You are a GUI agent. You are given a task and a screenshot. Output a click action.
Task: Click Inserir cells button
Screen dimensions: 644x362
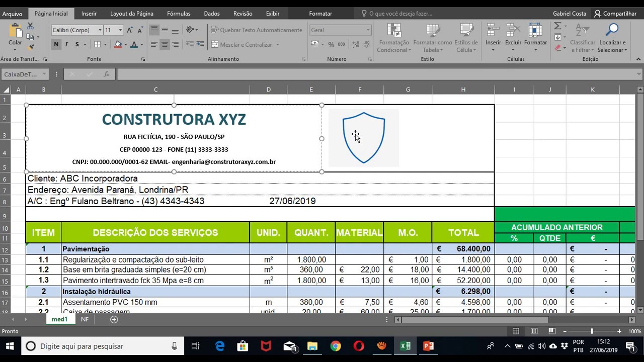[494, 38]
